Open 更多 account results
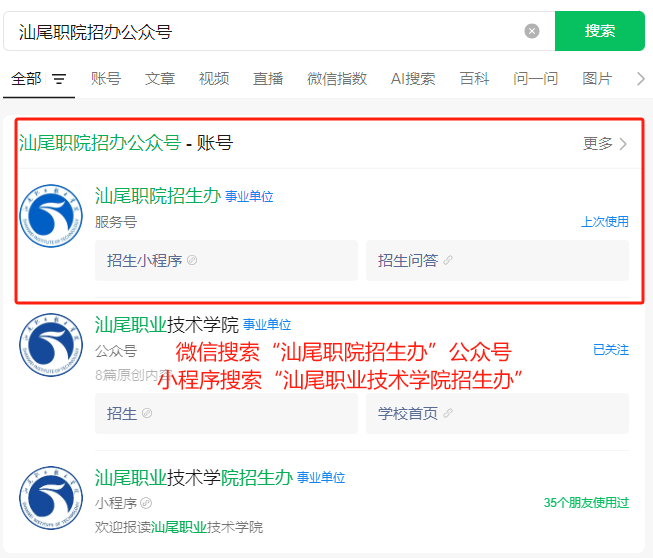Screen dimensions: 653x558 tap(605, 144)
